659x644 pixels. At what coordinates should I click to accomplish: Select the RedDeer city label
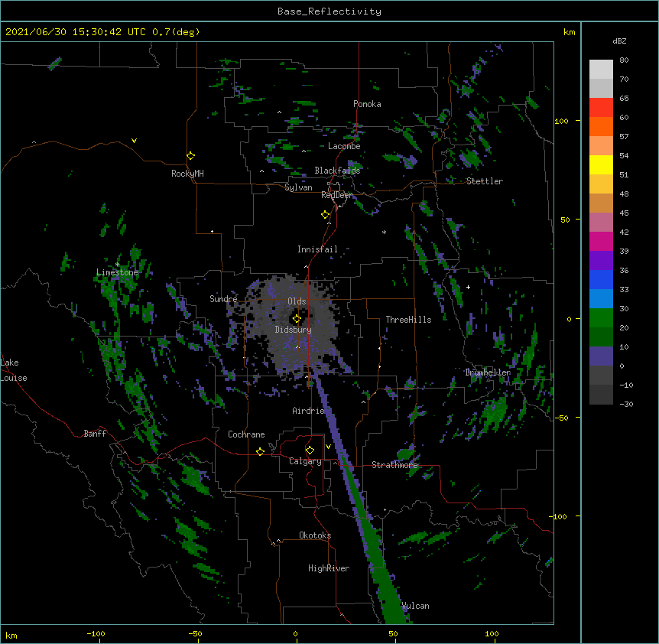tap(336, 195)
